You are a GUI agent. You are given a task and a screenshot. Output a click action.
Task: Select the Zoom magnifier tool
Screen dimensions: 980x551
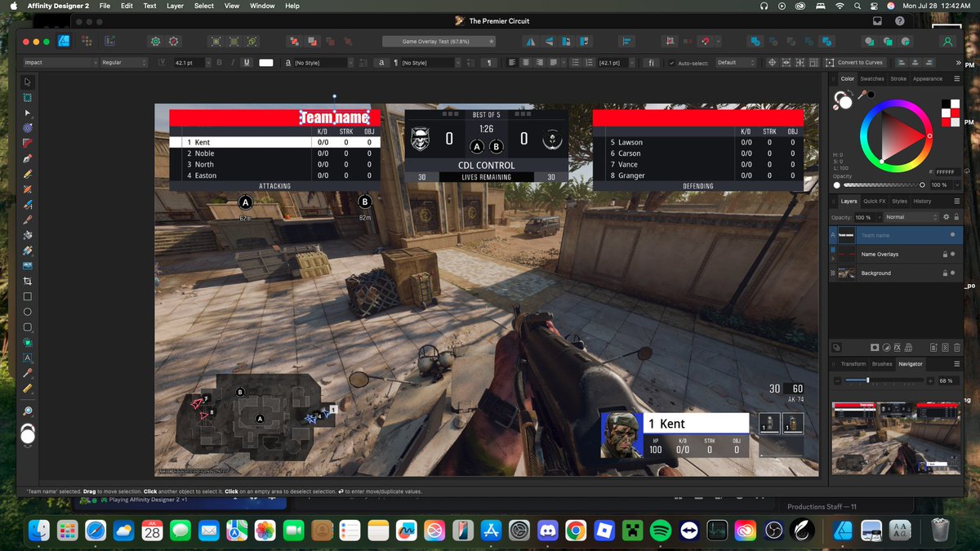point(28,411)
